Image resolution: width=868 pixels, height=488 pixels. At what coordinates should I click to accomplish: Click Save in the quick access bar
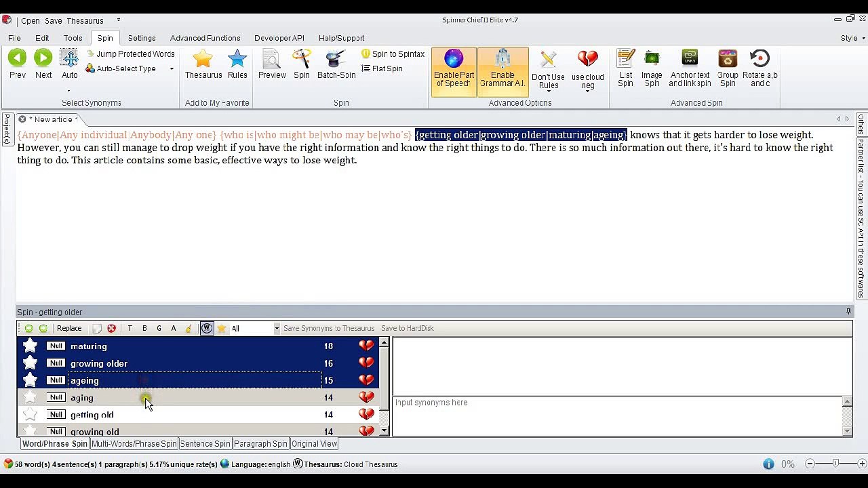54,21
